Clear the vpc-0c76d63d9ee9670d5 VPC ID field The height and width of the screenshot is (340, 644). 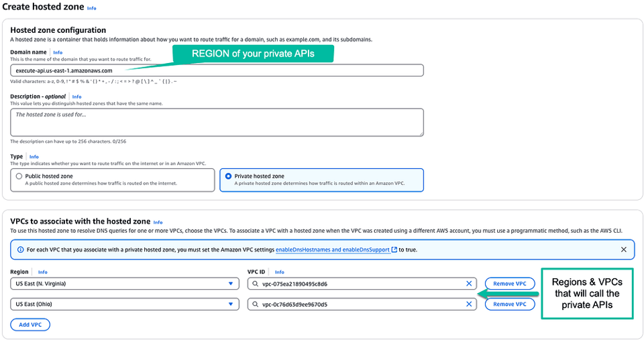click(469, 304)
